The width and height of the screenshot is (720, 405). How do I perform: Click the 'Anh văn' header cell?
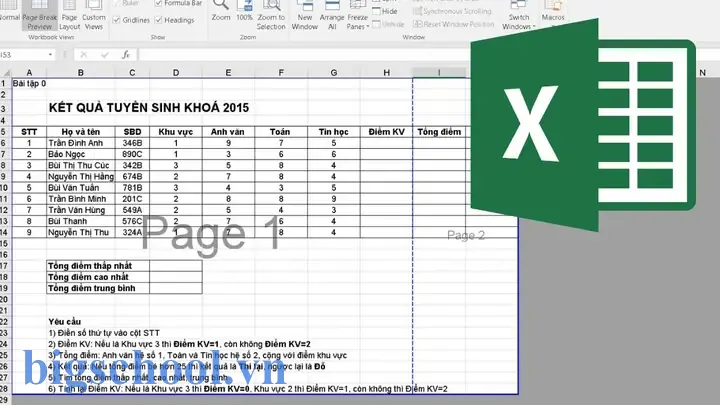coord(228,132)
